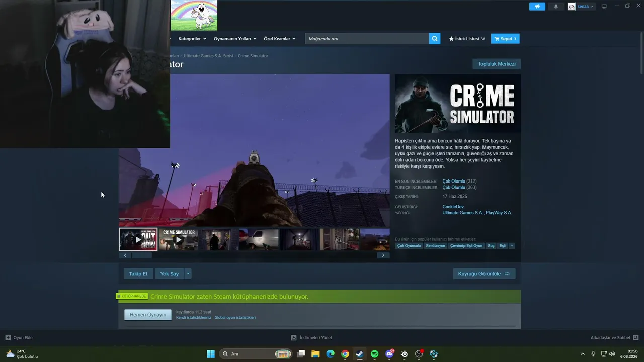Expand the Kategoriler menu
The width and height of the screenshot is (644, 362).
[192, 39]
